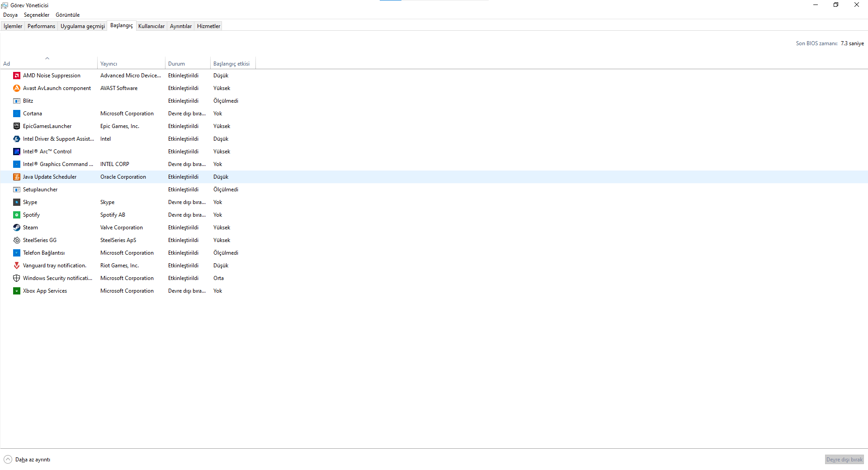Open the Ayrıntılar tab
868x470 pixels.
[x=181, y=26]
